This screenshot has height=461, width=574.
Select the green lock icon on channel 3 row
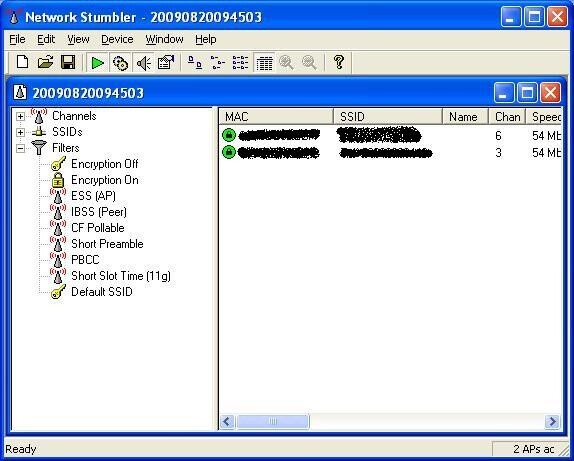[229, 152]
